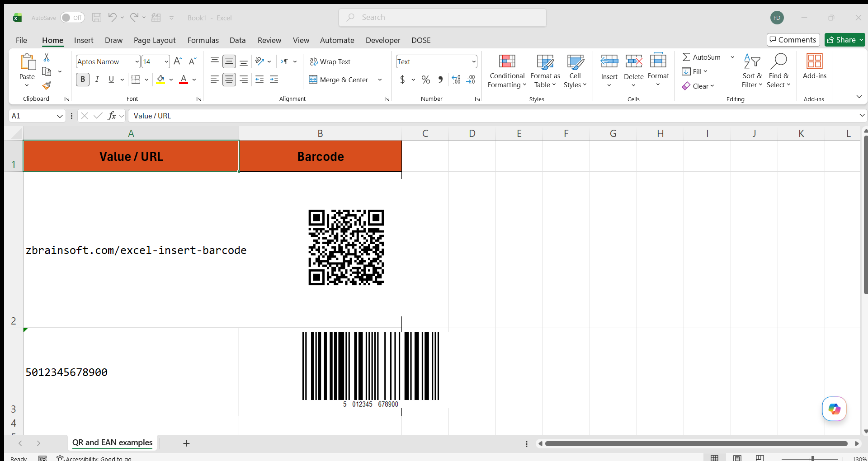
Task: Open the Developer tab
Action: pos(383,40)
